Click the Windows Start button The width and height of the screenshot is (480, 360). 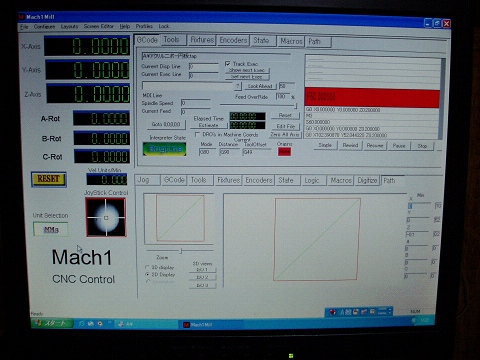point(52,323)
